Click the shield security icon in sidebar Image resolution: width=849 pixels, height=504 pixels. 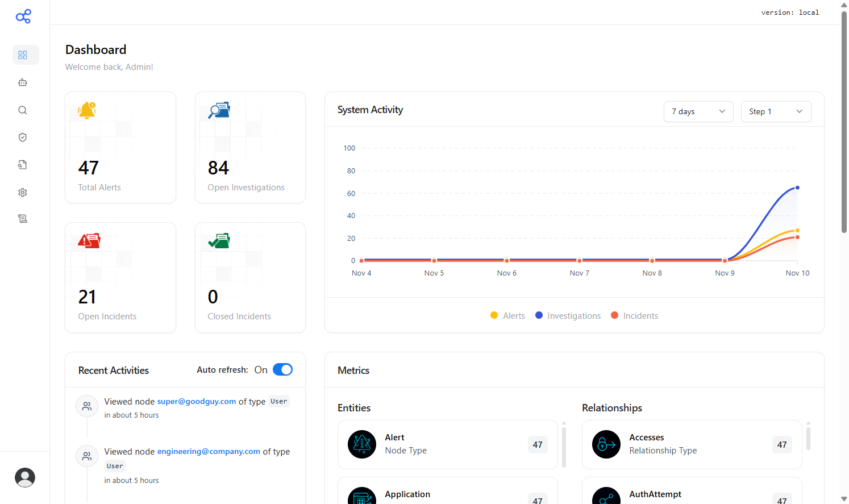[x=23, y=137]
